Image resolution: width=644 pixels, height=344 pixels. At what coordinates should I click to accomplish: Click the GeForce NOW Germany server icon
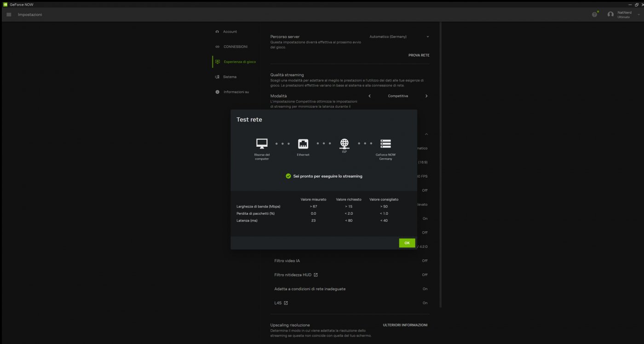coord(385,143)
